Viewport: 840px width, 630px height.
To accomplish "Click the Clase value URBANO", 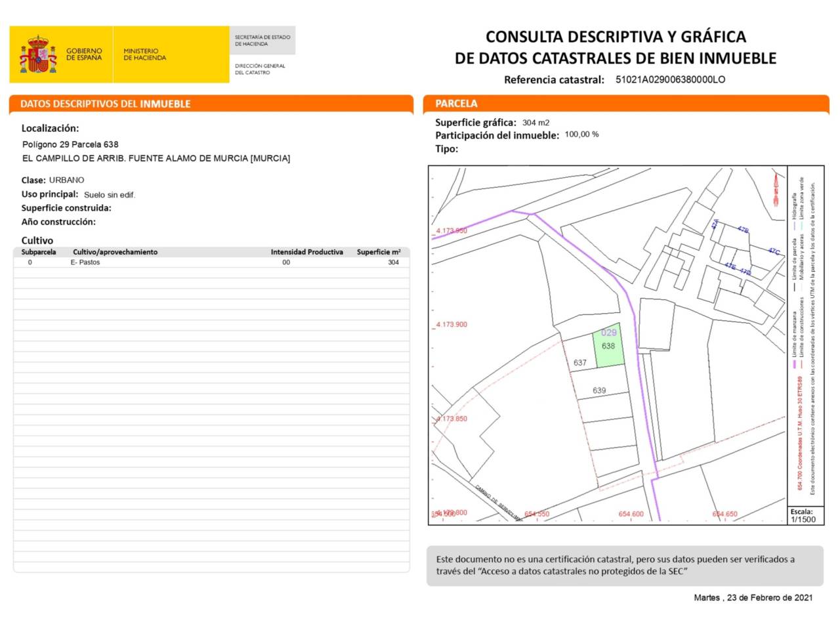I will point(66,180).
